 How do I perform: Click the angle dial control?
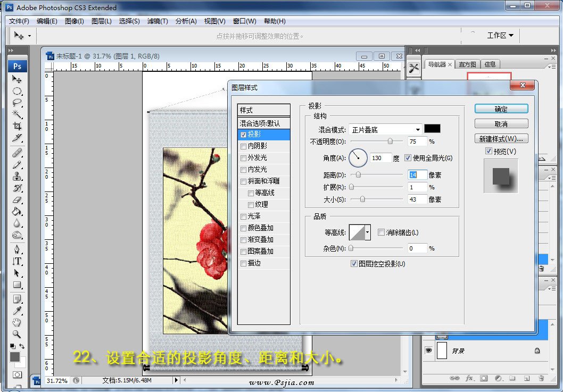pos(358,158)
